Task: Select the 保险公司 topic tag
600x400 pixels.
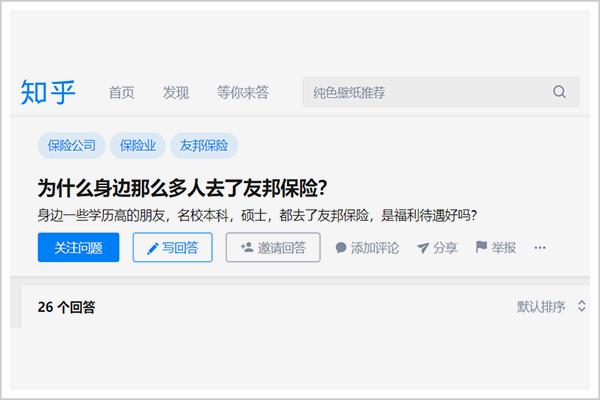Action: coord(72,145)
